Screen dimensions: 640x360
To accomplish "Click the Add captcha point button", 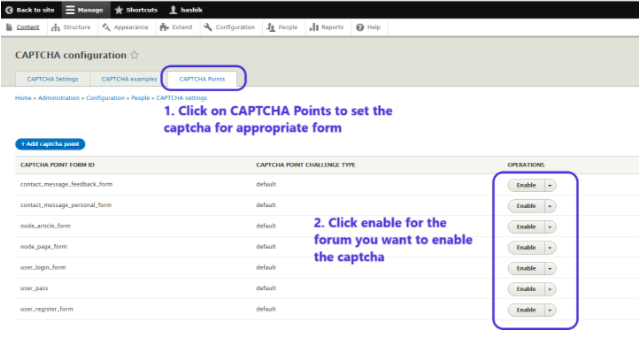I will (x=50, y=144).
